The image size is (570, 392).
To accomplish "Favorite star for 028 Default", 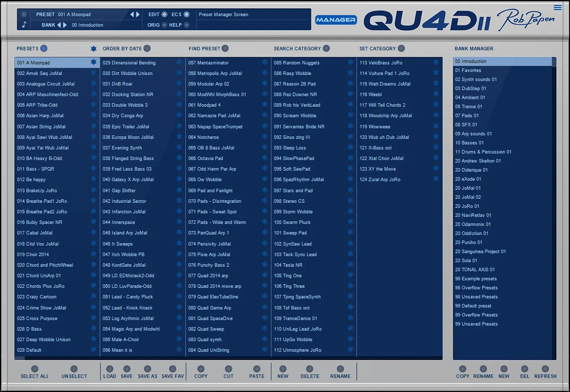I will pyautogui.click(x=94, y=350).
